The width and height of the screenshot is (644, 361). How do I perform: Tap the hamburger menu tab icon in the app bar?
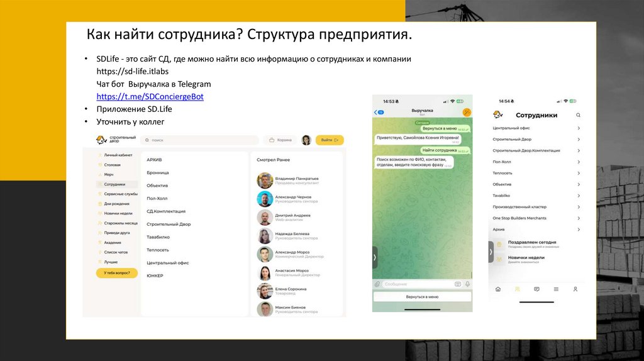pos(556,289)
